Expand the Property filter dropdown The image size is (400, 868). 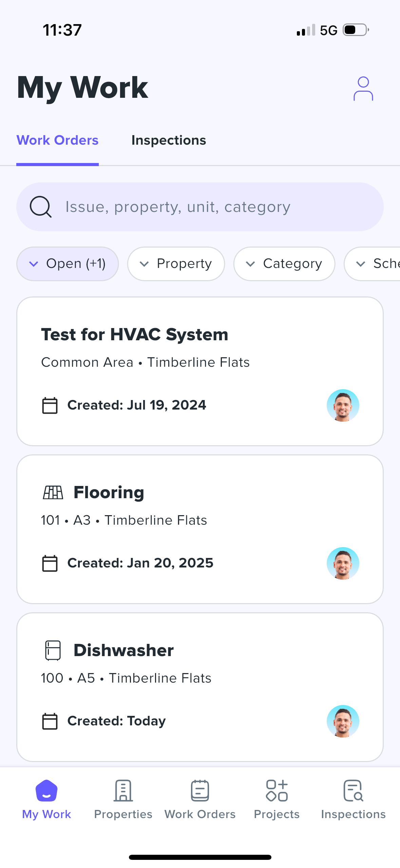coord(176,264)
